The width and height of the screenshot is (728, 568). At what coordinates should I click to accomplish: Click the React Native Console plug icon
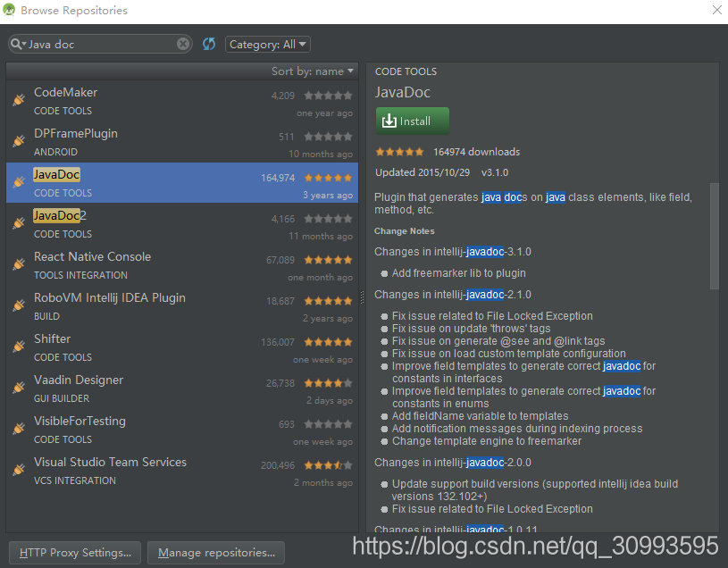click(19, 264)
